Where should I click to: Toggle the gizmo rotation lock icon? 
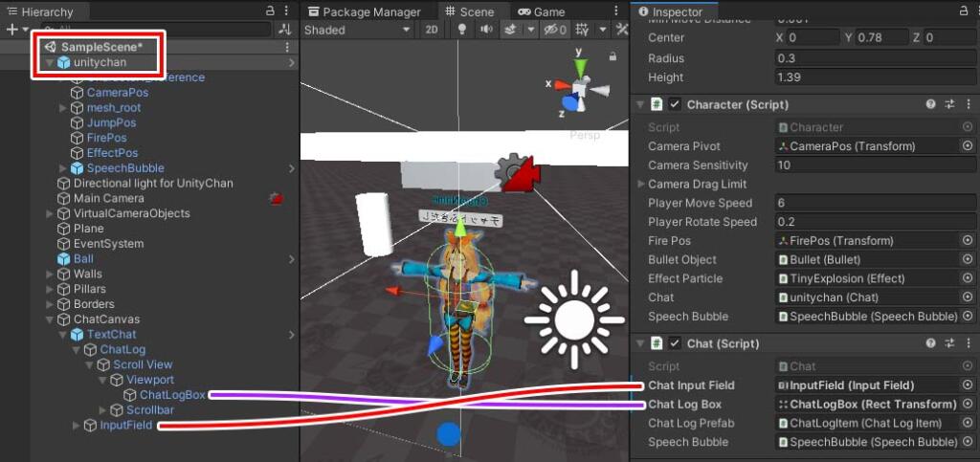click(x=612, y=57)
